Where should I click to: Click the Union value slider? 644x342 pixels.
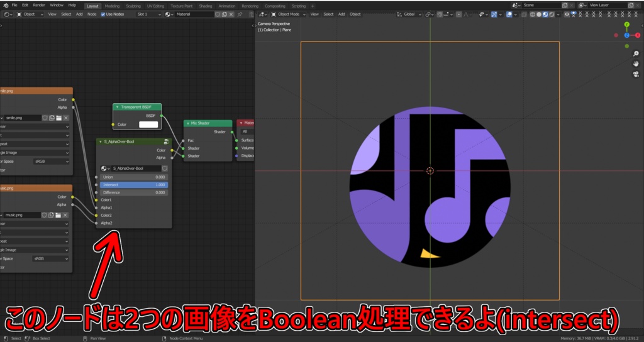click(x=134, y=177)
